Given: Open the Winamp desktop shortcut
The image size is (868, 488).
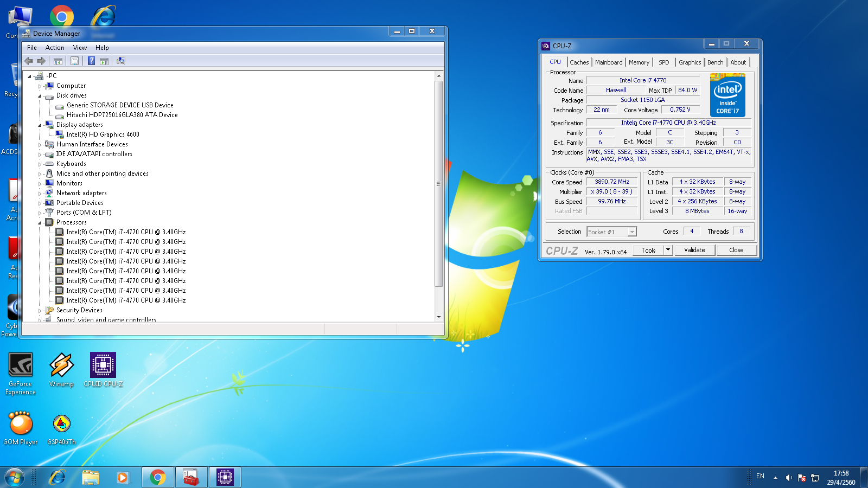Looking at the screenshot, I should coord(61,370).
